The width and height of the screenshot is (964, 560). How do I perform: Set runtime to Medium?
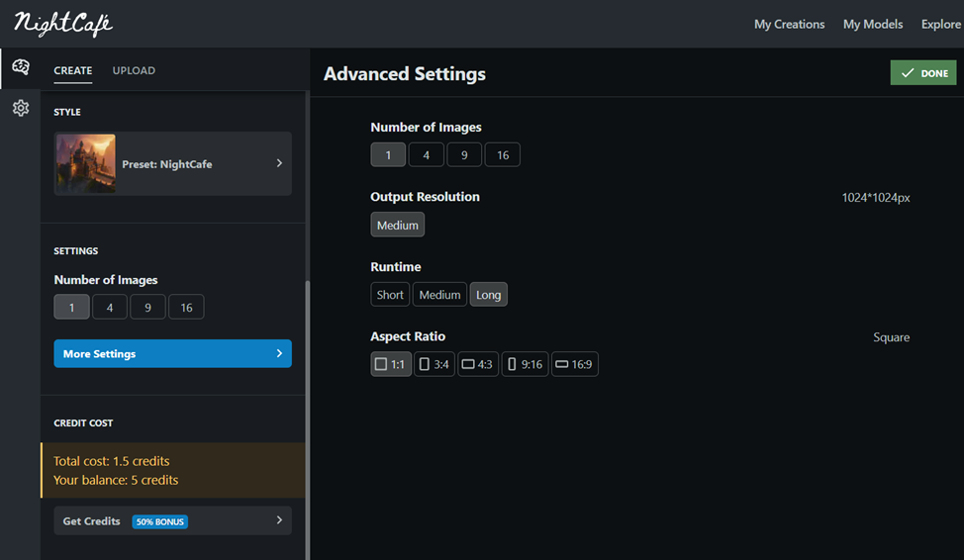coord(439,295)
